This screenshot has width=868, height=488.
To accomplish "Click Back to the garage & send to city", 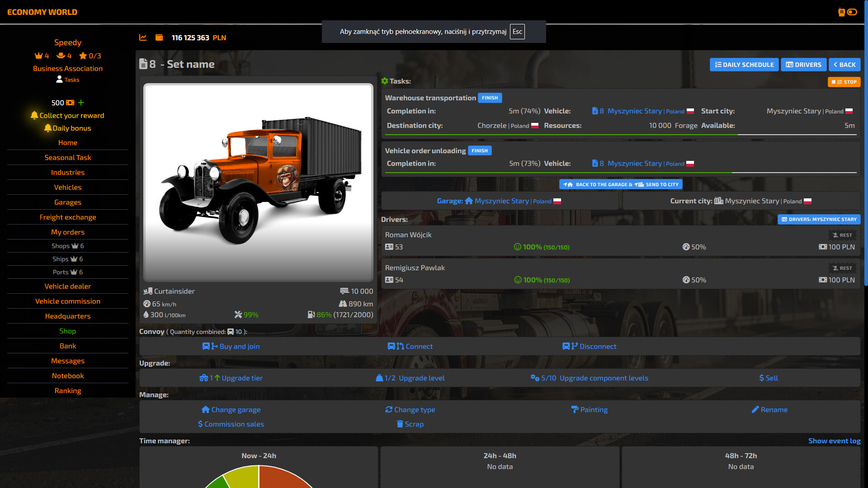I will click(x=621, y=184).
